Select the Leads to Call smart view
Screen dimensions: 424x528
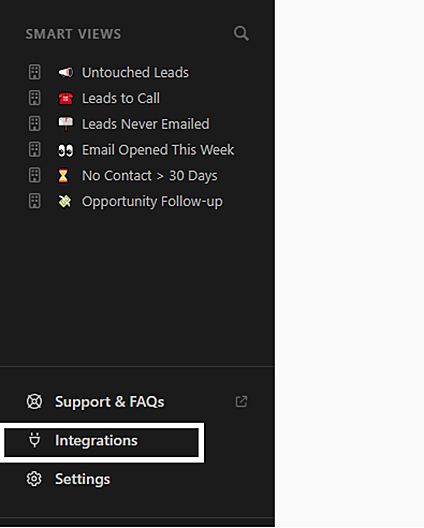121,98
